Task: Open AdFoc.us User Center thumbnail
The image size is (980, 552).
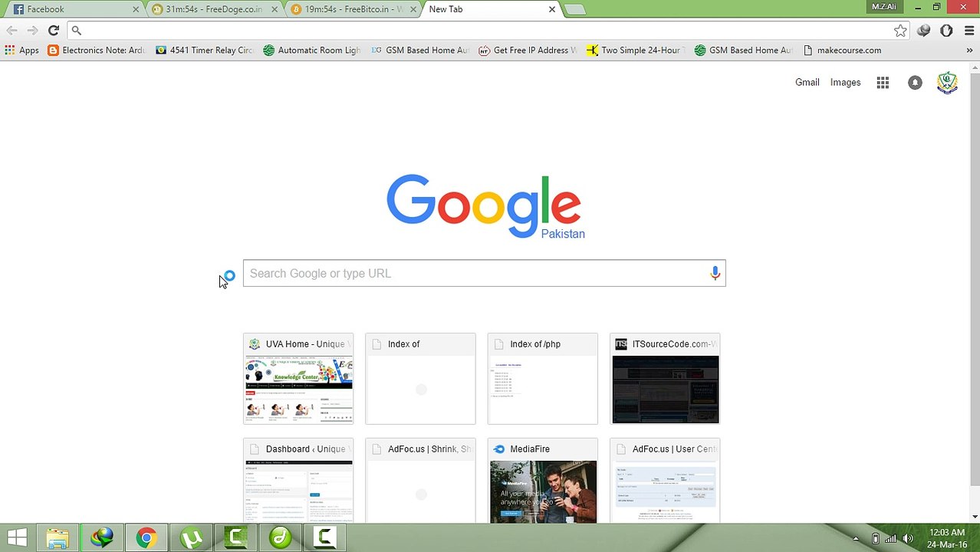Action: (665, 481)
